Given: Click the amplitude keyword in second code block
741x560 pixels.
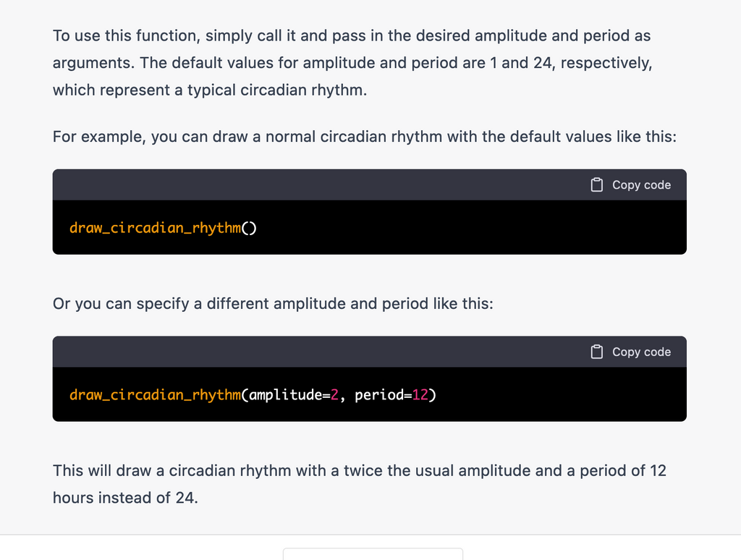Looking at the screenshot, I should point(286,395).
